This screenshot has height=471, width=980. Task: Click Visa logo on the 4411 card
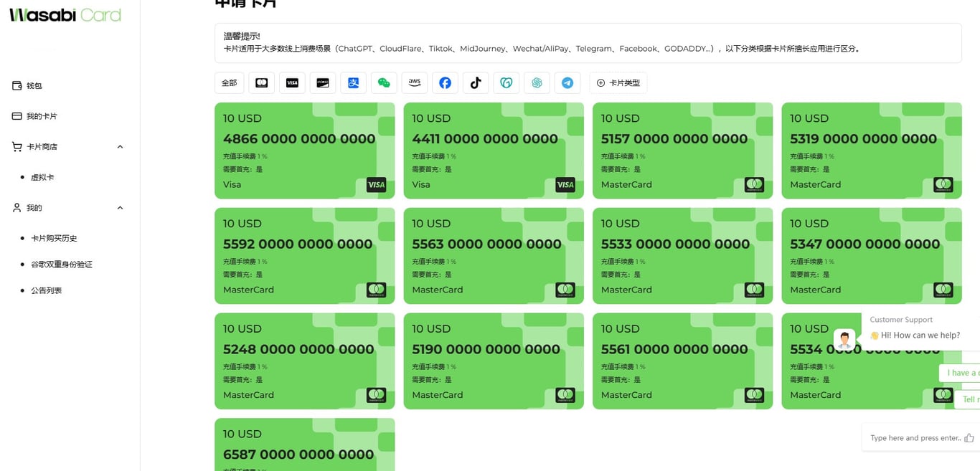click(565, 185)
